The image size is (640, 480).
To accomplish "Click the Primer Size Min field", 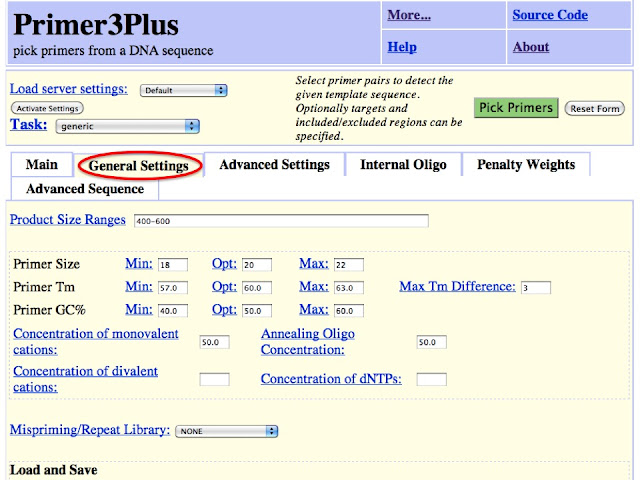I will click(x=173, y=265).
